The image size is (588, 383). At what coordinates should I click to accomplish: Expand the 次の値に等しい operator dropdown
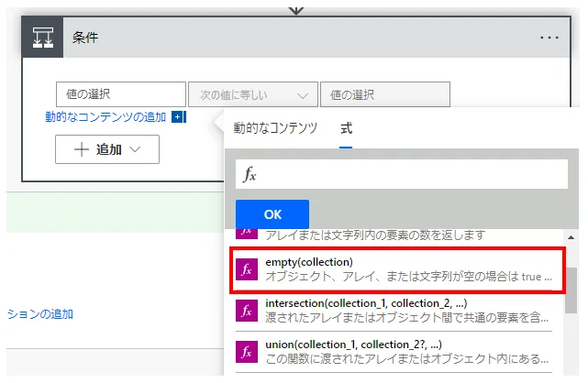tap(252, 94)
